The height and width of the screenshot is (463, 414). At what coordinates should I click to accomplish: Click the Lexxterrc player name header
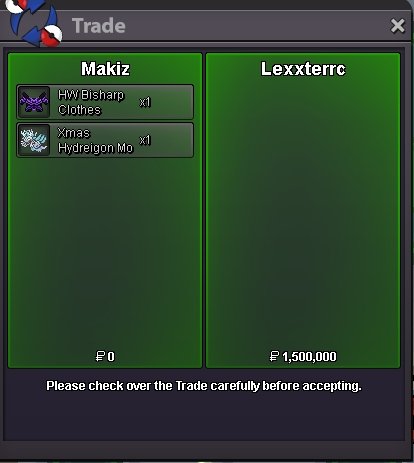(303, 69)
